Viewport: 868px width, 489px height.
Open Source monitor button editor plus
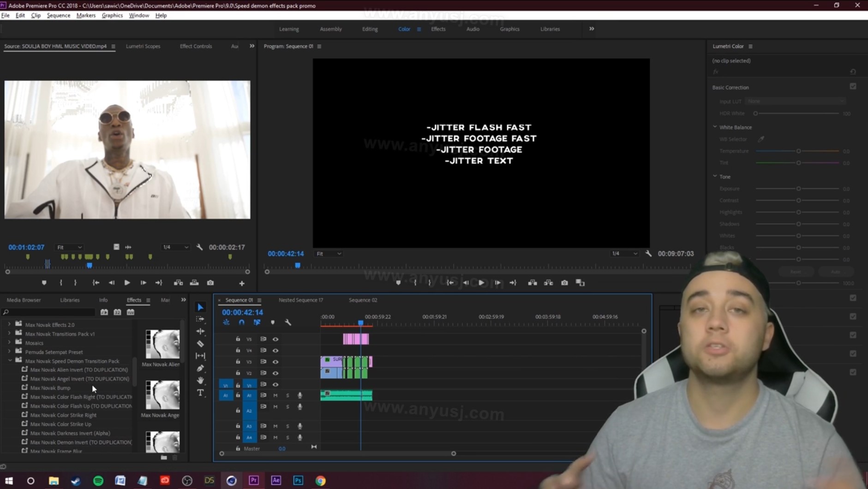pos(242,283)
